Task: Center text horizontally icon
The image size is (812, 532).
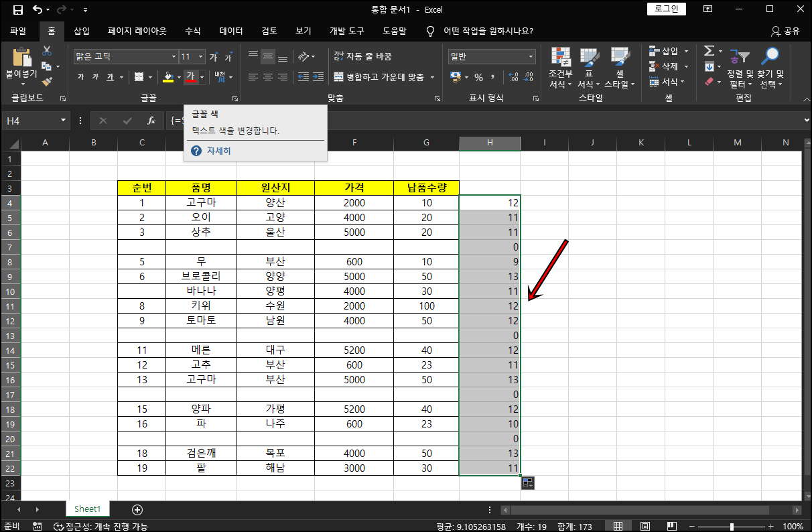Action: (268, 77)
